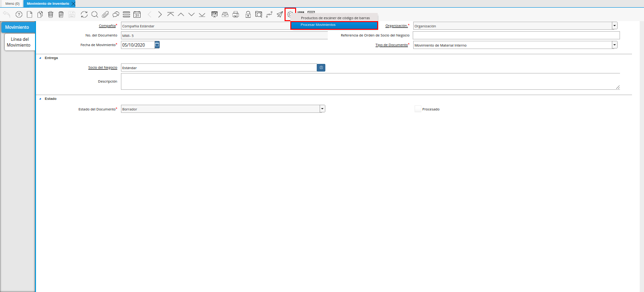Collapse the Entrega section
The width and height of the screenshot is (644, 292).
pyautogui.click(x=40, y=58)
